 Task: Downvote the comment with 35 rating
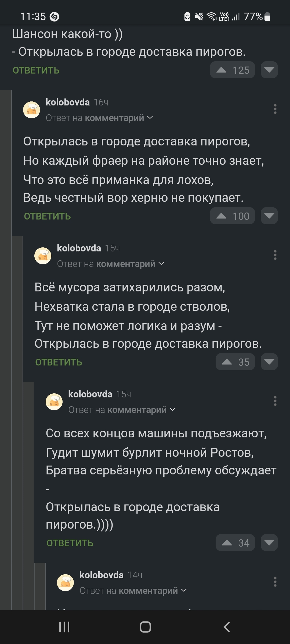pos(269,362)
